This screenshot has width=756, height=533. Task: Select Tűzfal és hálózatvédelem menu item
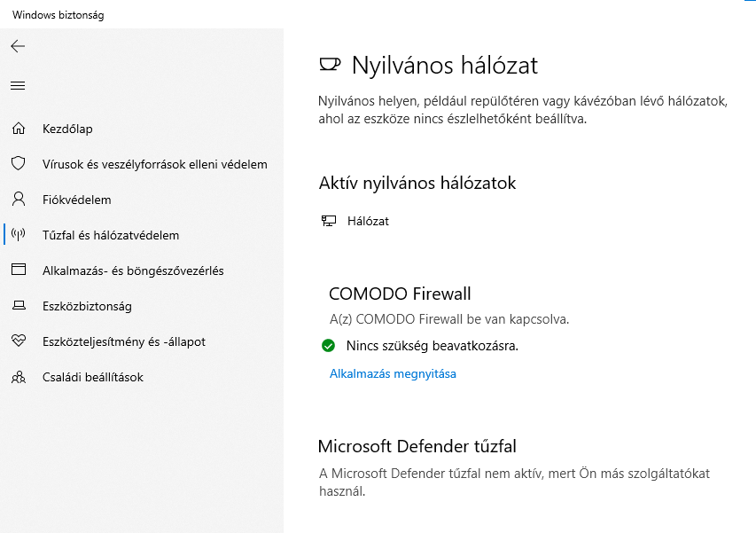[x=111, y=235]
